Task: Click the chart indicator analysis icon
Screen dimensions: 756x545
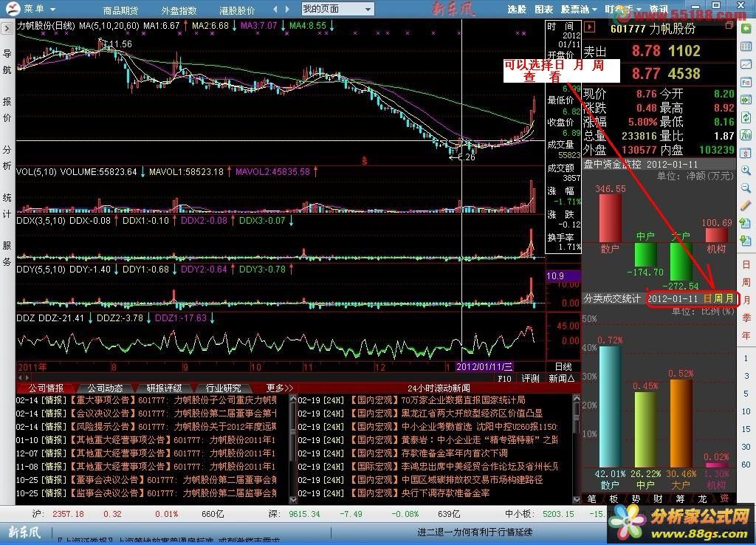Action: [x=746, y=135]
